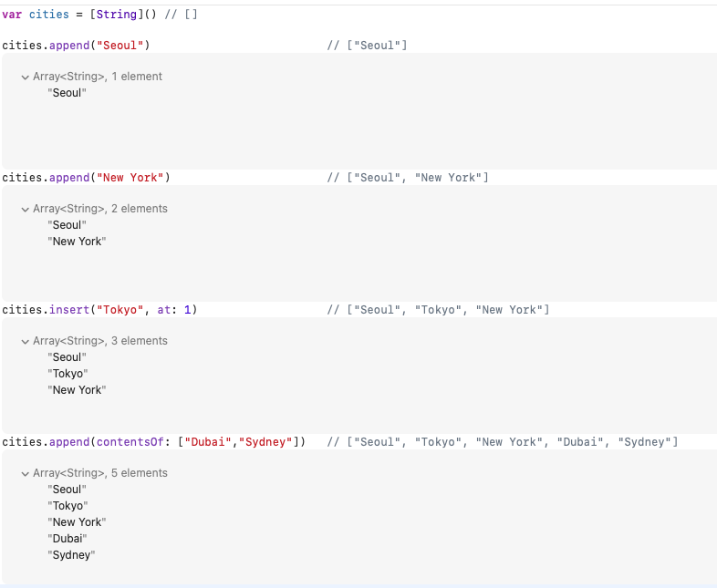Click comment '// ["Seoul", "Tokyo", "New York"]'

pyautogui.click(x=438, y=310)
